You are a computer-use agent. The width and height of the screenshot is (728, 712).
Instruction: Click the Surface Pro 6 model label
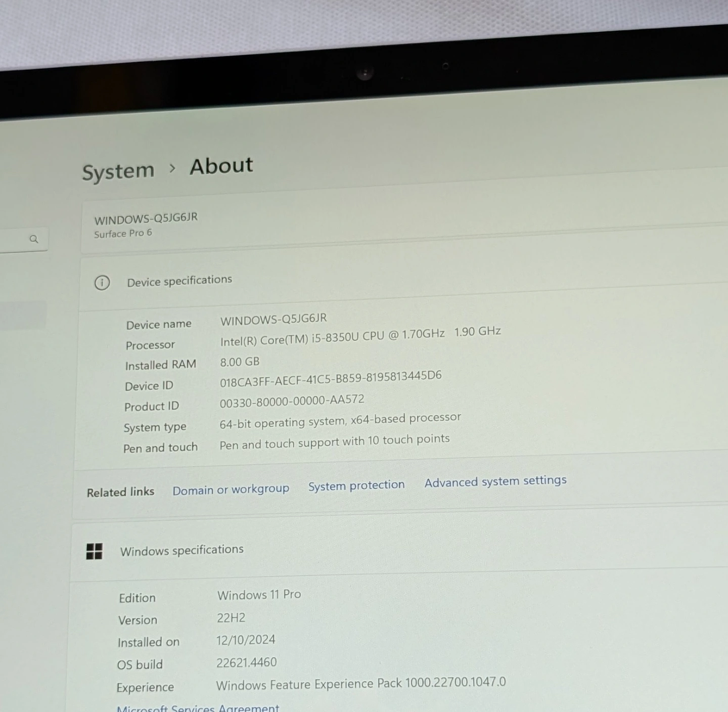click(x=123, y=234)
